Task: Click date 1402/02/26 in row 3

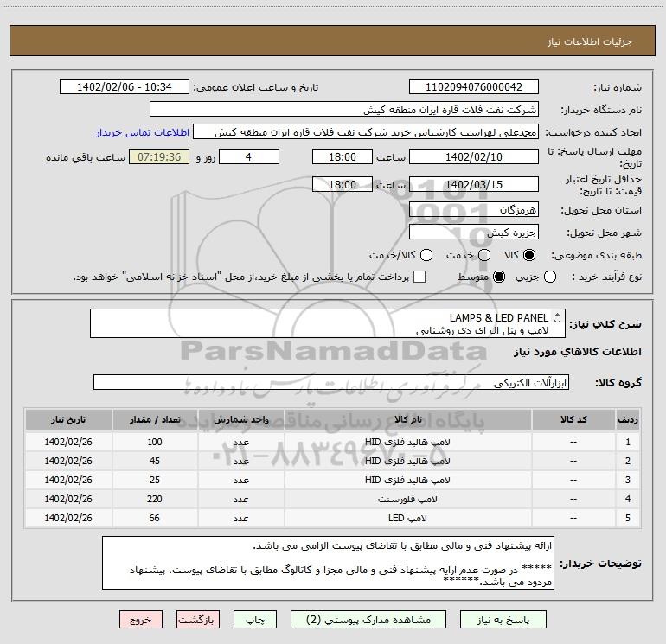Action: tap(68, 480)
